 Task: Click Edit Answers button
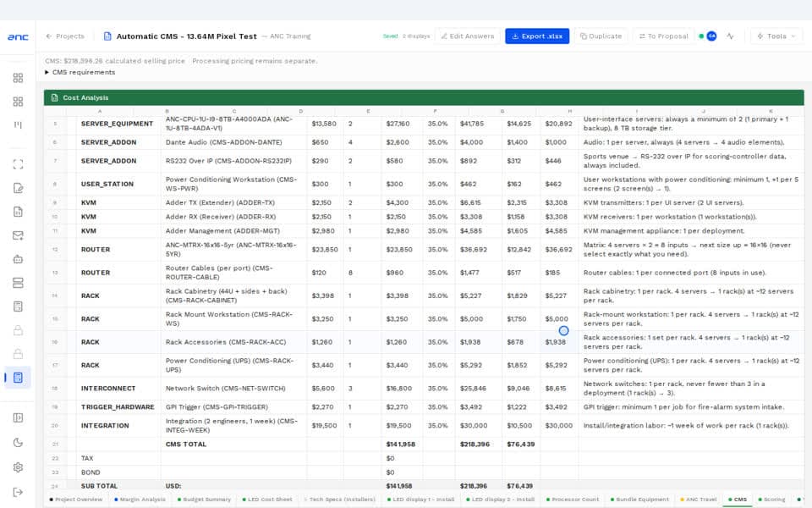coord(468,36)
